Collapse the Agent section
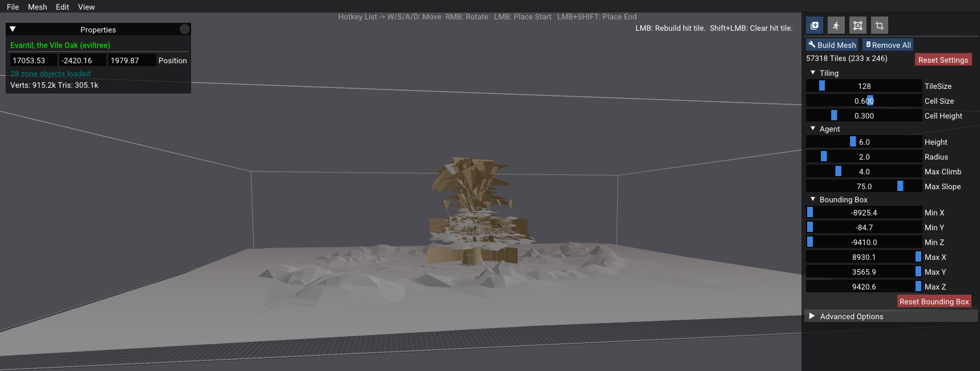 [813, 129]
